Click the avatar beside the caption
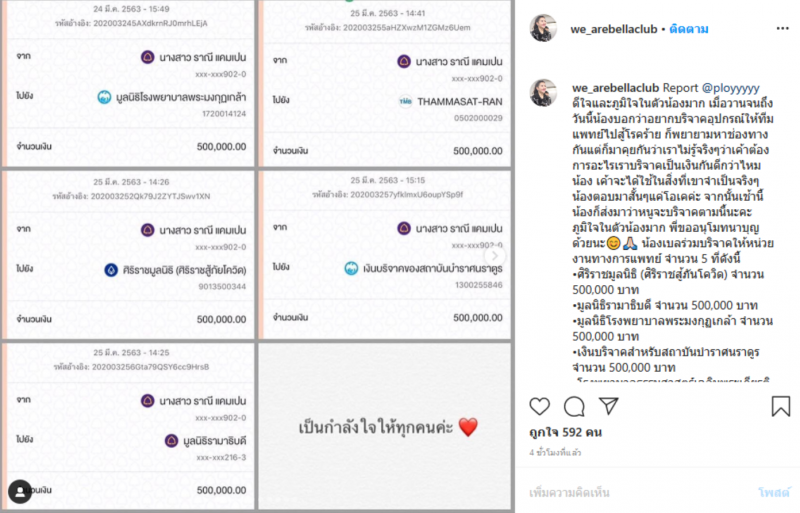Image resolution: width=800 pixels, height=513 pixels. (543, 93)
